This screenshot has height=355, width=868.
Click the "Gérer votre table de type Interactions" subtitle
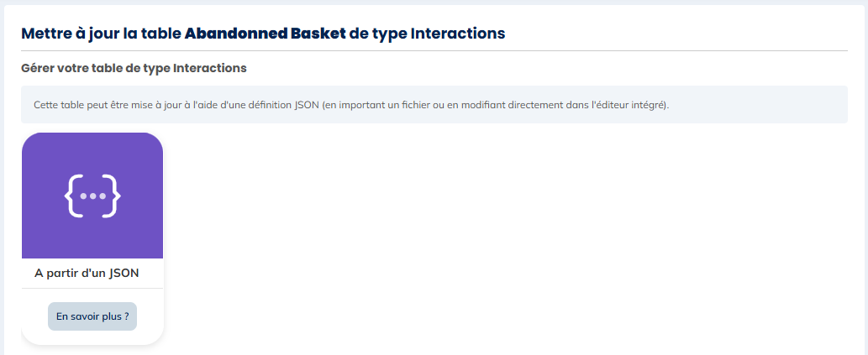(x=134, y=67)
